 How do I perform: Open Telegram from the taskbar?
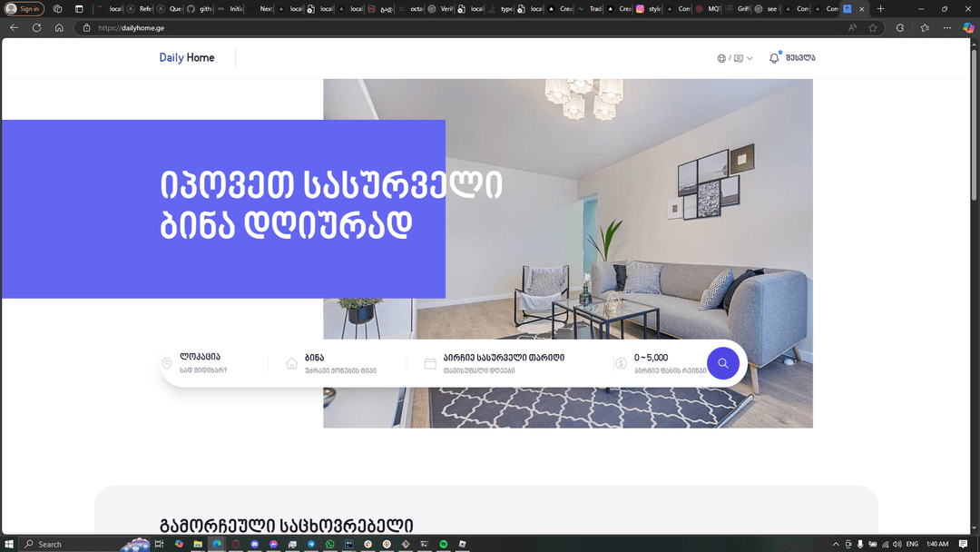pyautogui.click(x=310, y=544)
